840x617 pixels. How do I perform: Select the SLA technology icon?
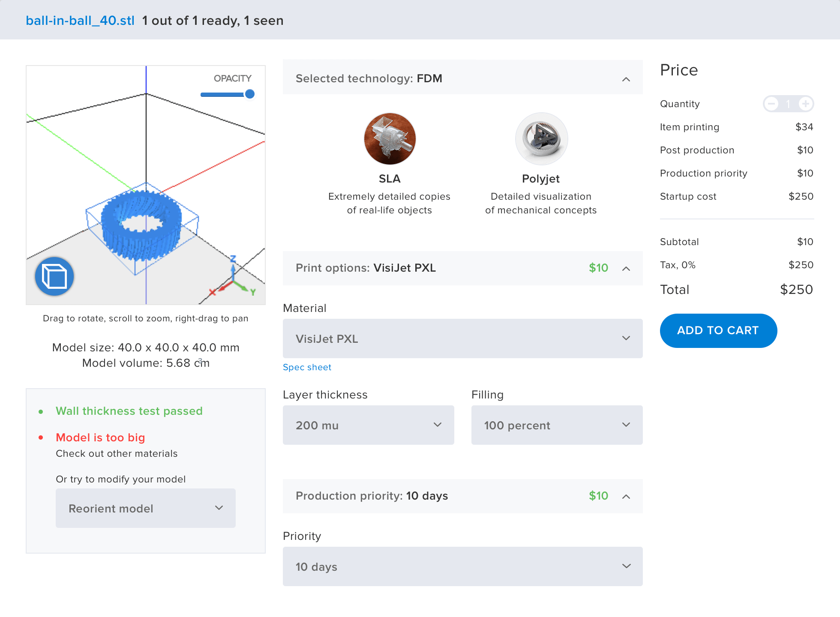[390, 138]
